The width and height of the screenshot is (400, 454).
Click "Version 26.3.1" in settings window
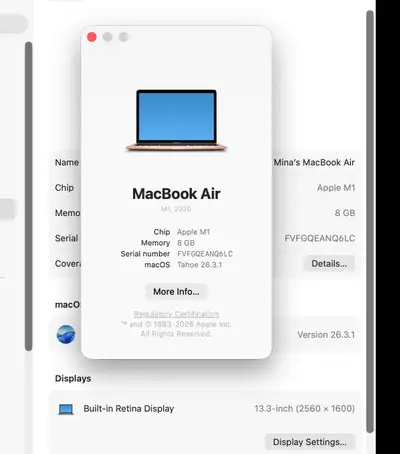tap(326, 335)
